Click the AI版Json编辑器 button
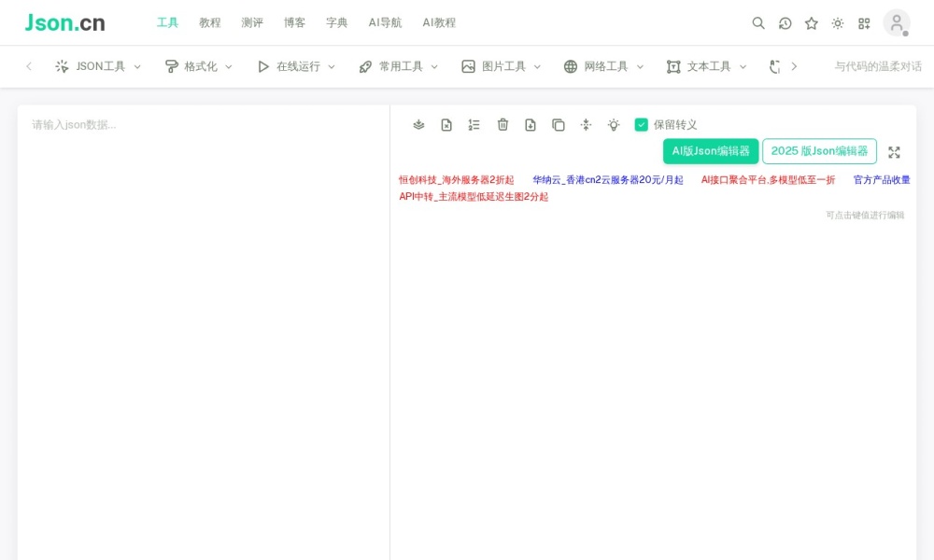 pos(711,151)
